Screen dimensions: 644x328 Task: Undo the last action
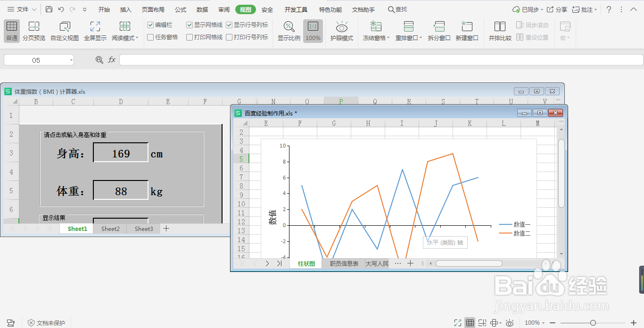click(61, 9)
